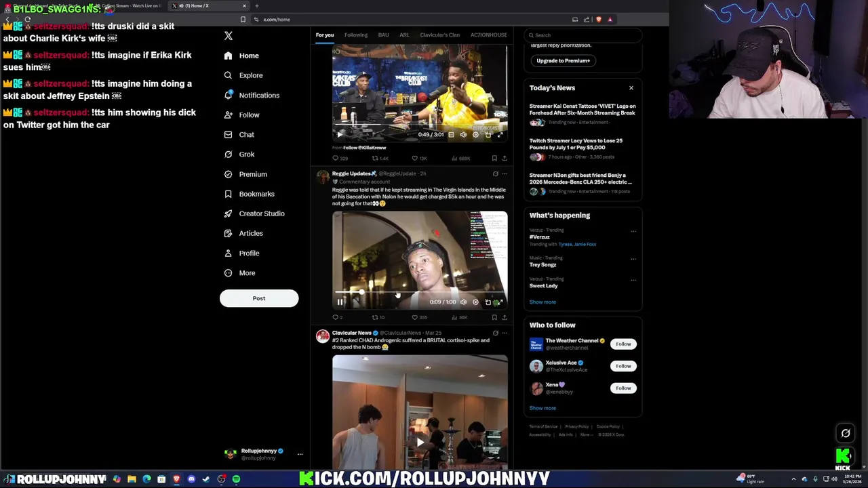Open options for the #Verzuz trend

click(x=633, y=231)
